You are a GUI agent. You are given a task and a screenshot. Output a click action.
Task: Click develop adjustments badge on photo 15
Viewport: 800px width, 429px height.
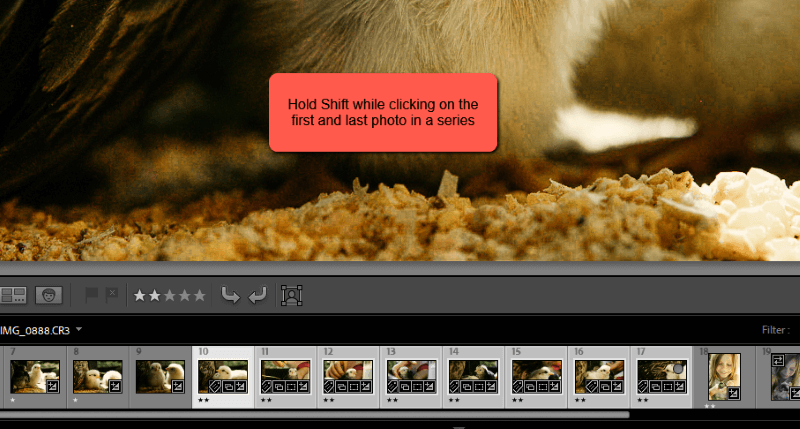(554, 387)
